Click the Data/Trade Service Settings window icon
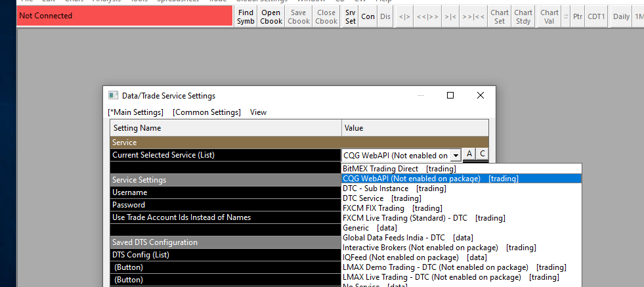644x287 pixels. coord(114,95)
